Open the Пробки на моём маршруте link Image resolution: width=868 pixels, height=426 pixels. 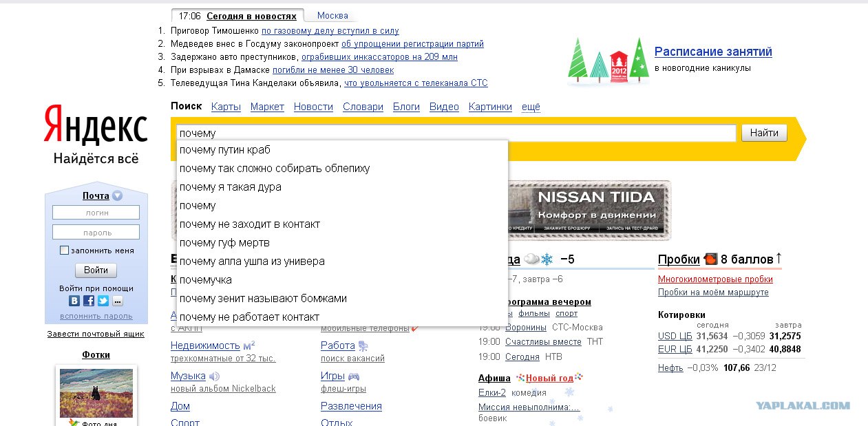713,292
